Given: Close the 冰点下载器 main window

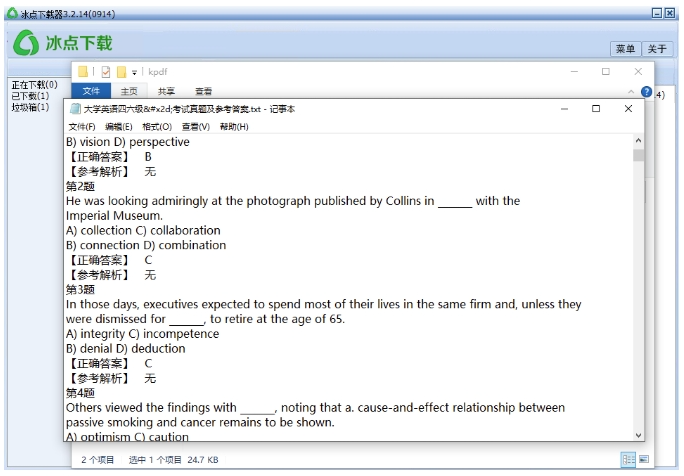Looking at the screenshot, I should [670, 14].
